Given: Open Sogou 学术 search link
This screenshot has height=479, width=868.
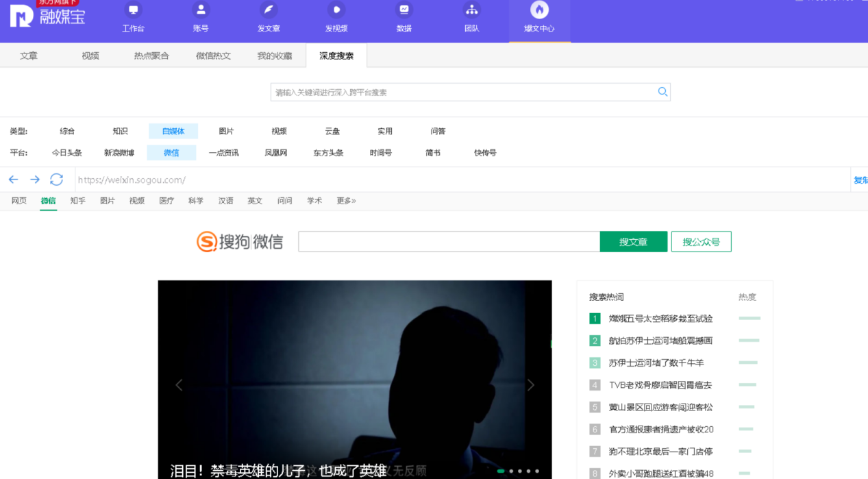Looking at the screenshot, I should 314,201.
